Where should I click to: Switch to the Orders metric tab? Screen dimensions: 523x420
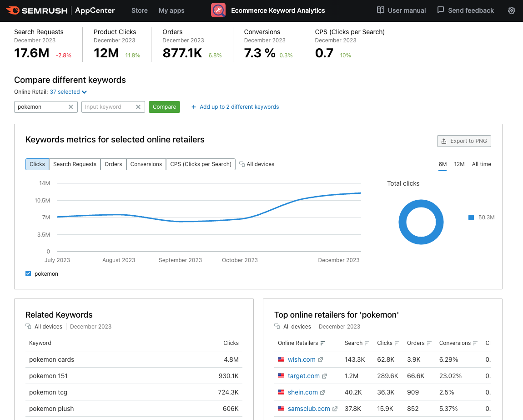tap(113, 164)
